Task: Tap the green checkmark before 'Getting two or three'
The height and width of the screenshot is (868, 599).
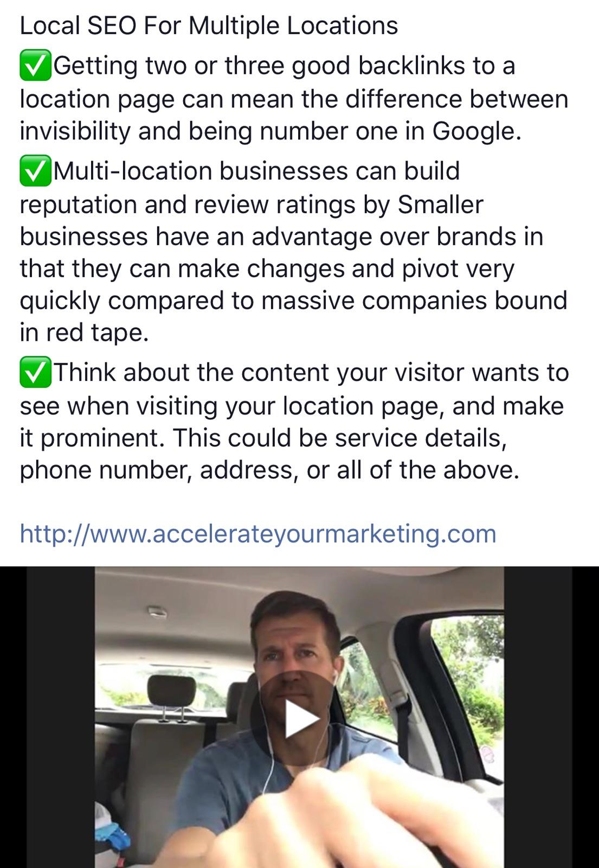Action: tap(35, 66)
